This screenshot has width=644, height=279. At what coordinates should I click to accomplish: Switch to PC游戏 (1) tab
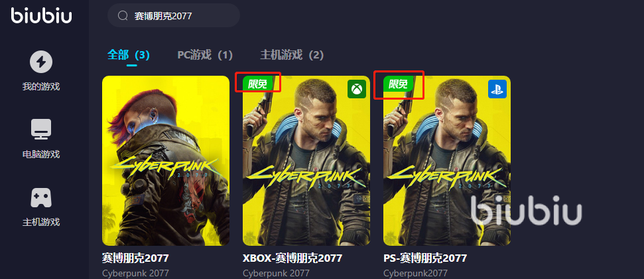click(x=205, y=54)
